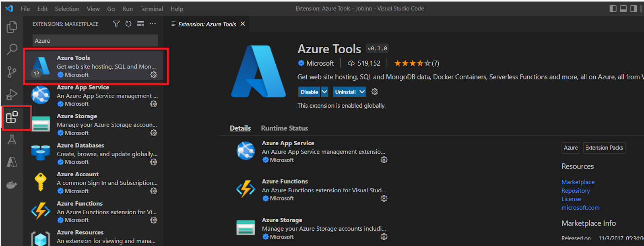Viewport: 644px width, 246px height.
Task: Click the Disable button
Action: (309, 92)
